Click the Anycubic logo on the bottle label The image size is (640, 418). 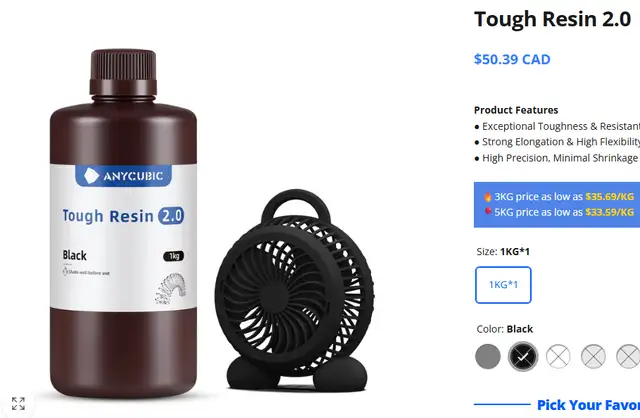click(x=123, y=176)
